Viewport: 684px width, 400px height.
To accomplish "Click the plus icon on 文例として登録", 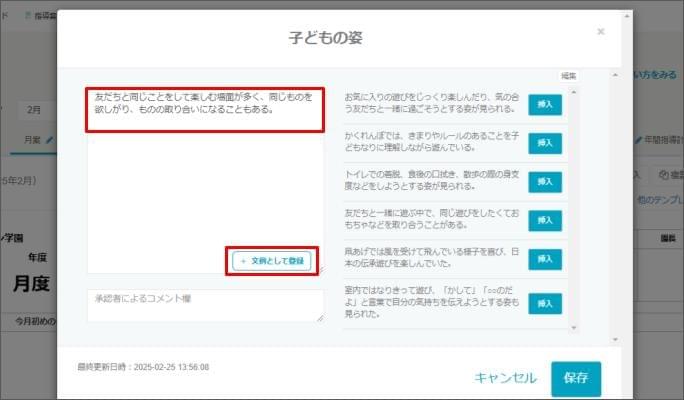I will click(243, 261).
